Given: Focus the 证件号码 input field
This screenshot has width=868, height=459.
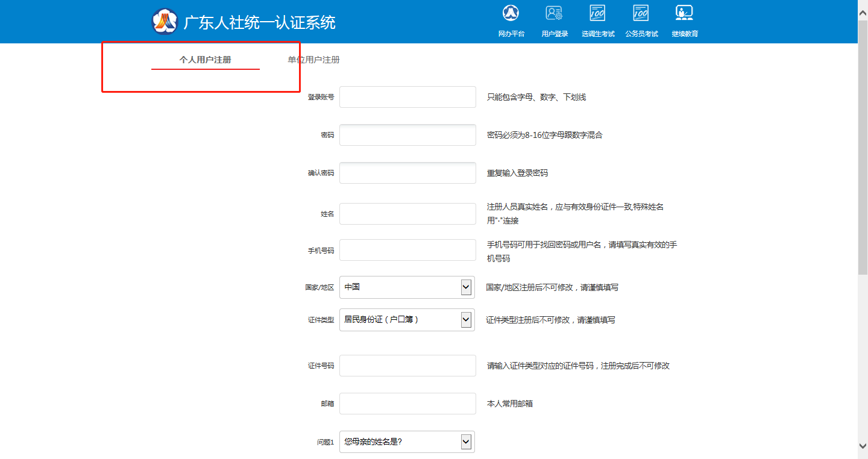Looking at the screenshot, I should click(407, 366).
